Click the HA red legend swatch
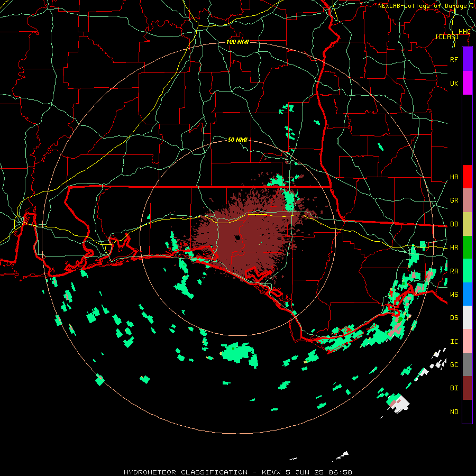 coord(467,177)
